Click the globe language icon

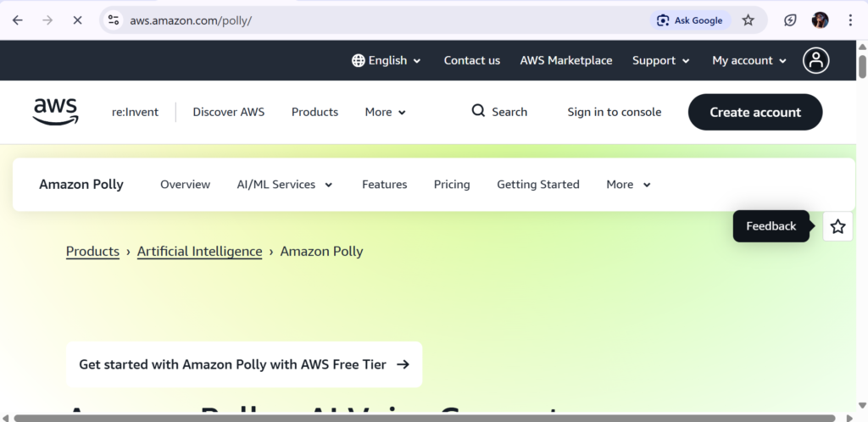(359, 60)
